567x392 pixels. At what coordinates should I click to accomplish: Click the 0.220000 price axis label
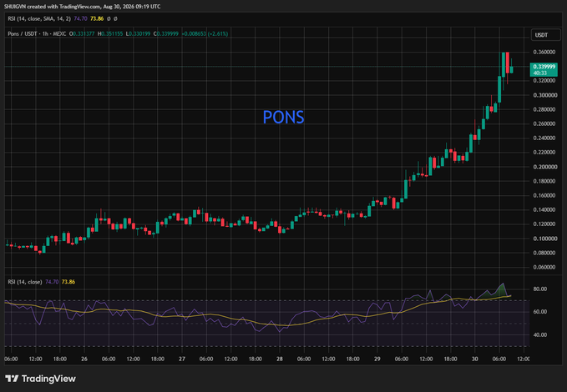[x=544, y=153]
